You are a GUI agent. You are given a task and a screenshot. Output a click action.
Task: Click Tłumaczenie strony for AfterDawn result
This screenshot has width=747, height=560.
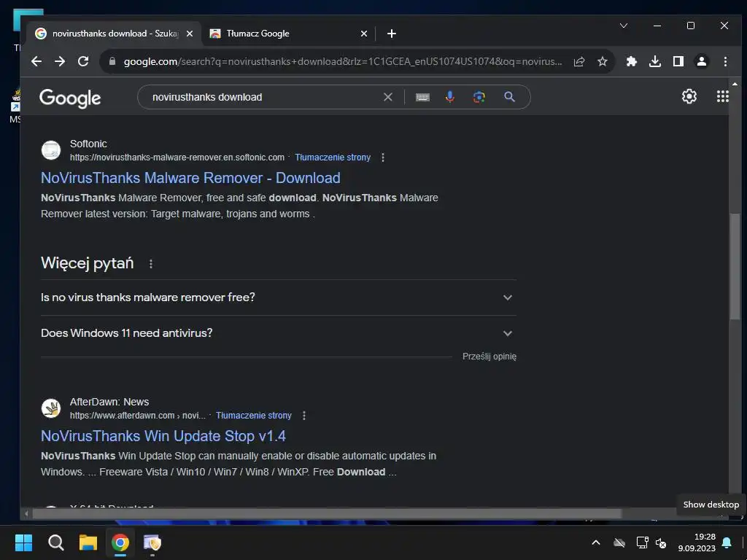(253, 416)
